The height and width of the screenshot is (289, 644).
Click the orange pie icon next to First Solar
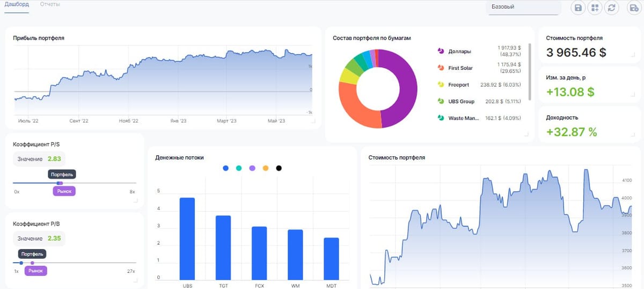coord(441,68)
